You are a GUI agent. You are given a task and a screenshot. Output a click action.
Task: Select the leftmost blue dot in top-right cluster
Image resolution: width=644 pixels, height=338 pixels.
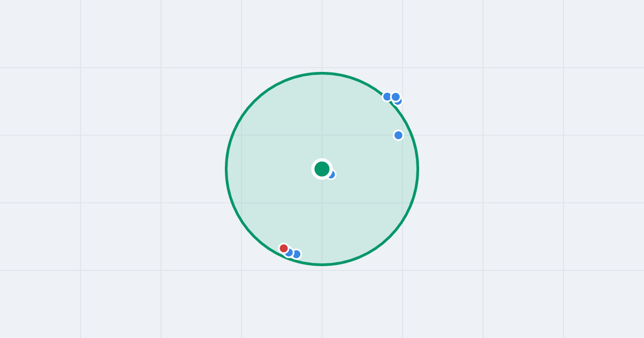point(387,97)
